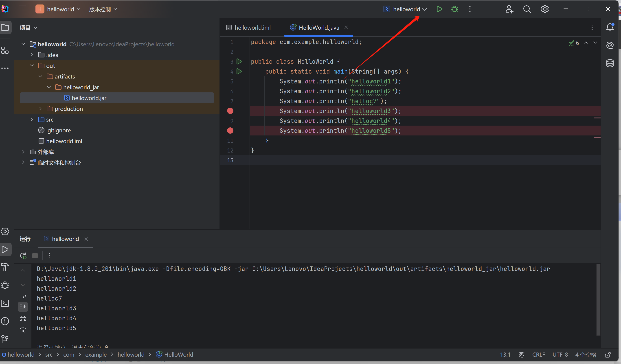621x364 pixels.
Task: Toggle scroll to end in the console
Action: coord(23,307)
